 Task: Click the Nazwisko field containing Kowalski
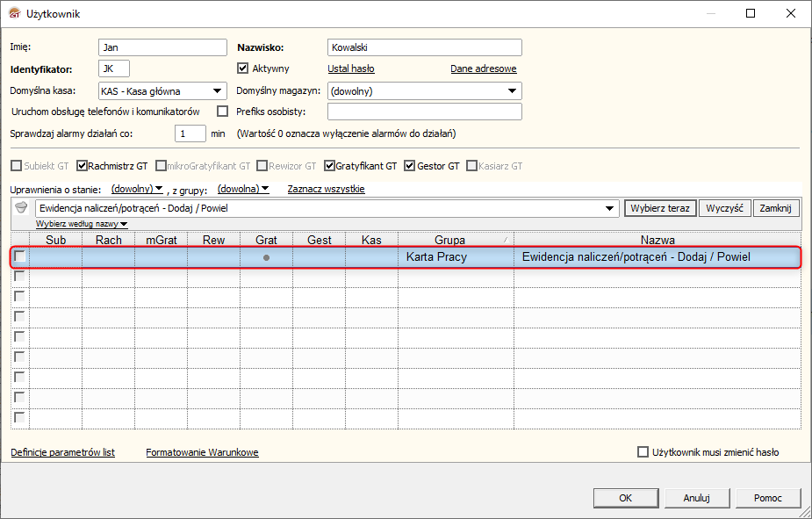tap(425, 47)
